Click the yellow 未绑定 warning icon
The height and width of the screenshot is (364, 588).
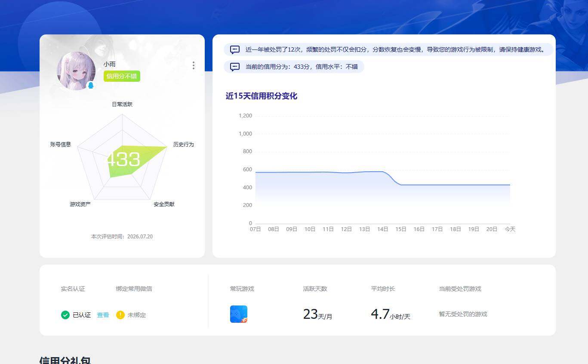120,315
